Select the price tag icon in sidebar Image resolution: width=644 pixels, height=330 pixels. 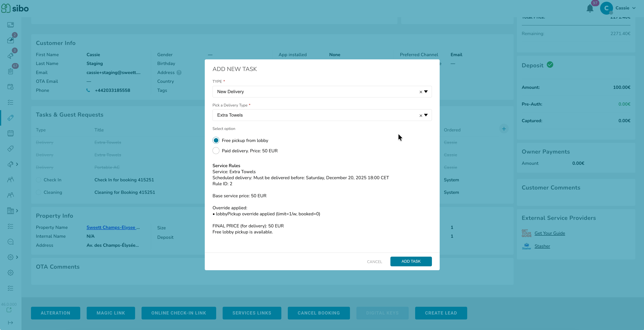coord(10,148)
